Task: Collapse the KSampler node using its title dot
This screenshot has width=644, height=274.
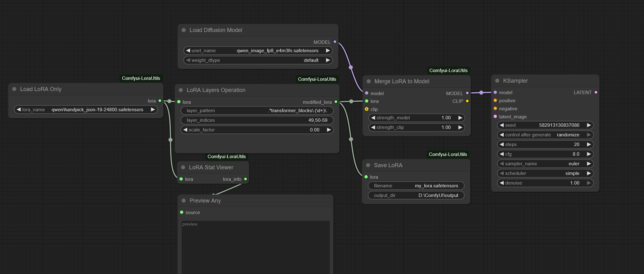Action: 497,81
